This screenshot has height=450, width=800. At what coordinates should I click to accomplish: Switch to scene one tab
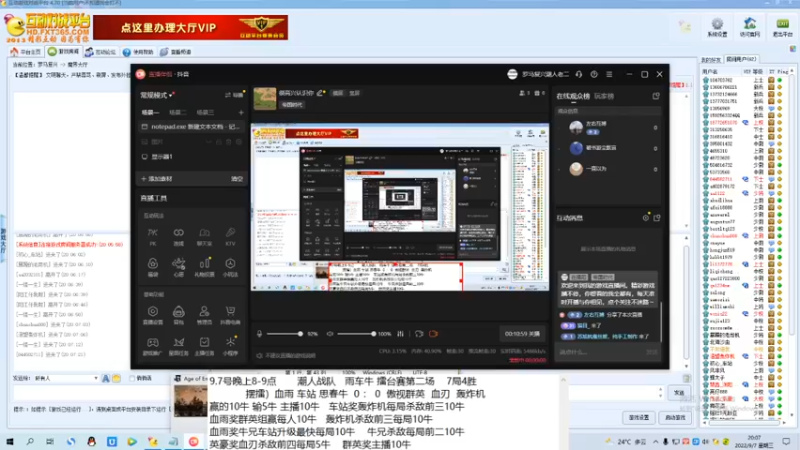point(150,112)
